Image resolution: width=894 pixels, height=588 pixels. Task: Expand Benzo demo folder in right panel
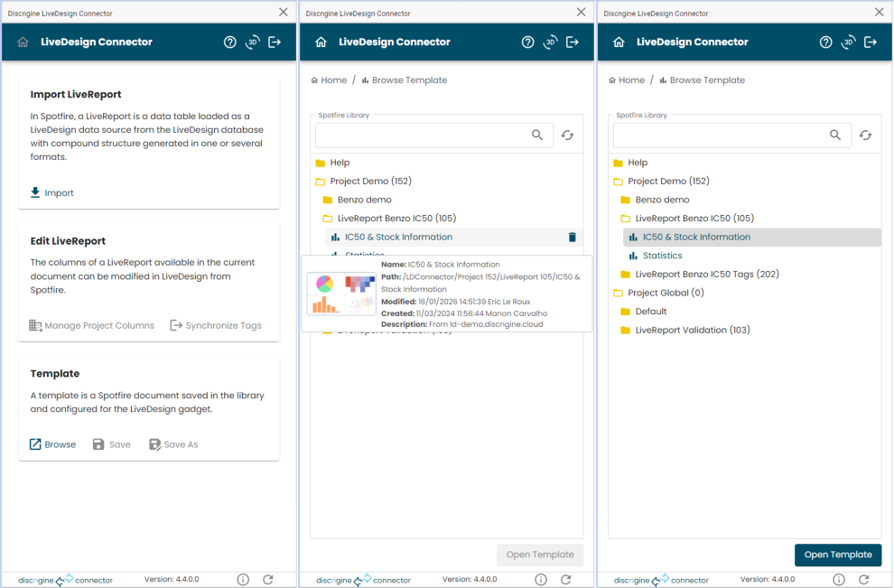[x=655, y=201]
